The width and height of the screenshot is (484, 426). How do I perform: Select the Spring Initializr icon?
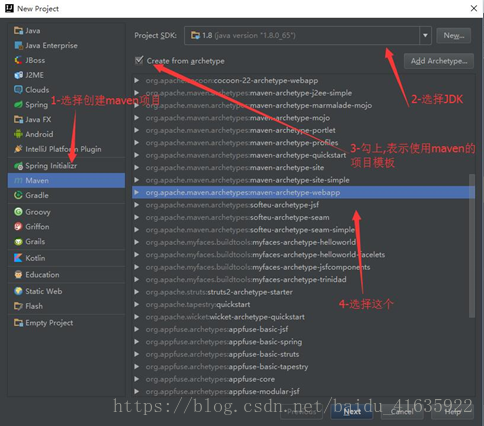pos(18,166)
